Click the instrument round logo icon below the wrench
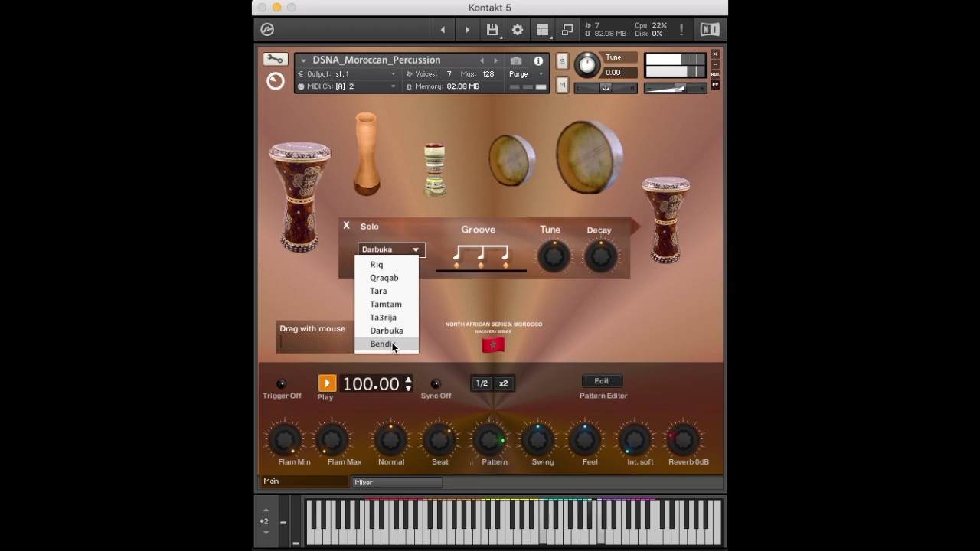 [x=275, y=81]
